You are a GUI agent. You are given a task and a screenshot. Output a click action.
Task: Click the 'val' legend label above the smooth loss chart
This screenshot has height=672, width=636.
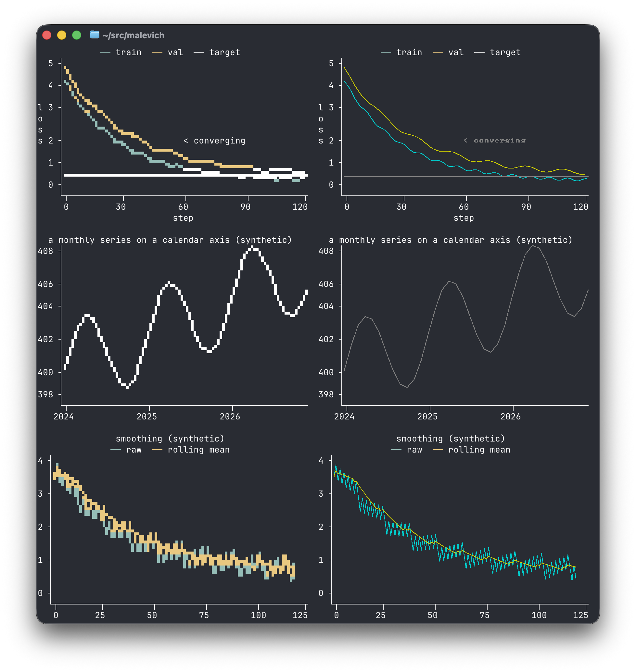coord(456,52)
